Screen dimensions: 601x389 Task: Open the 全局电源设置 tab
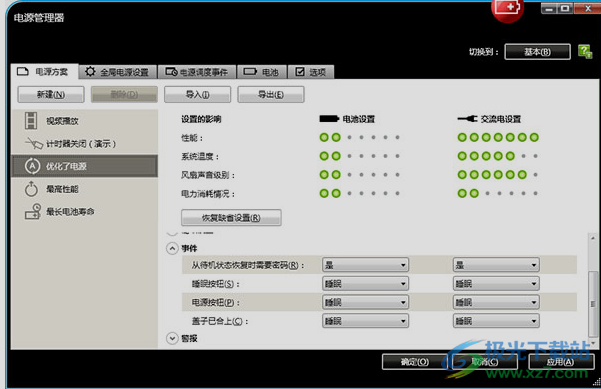[x=118, y=72]
